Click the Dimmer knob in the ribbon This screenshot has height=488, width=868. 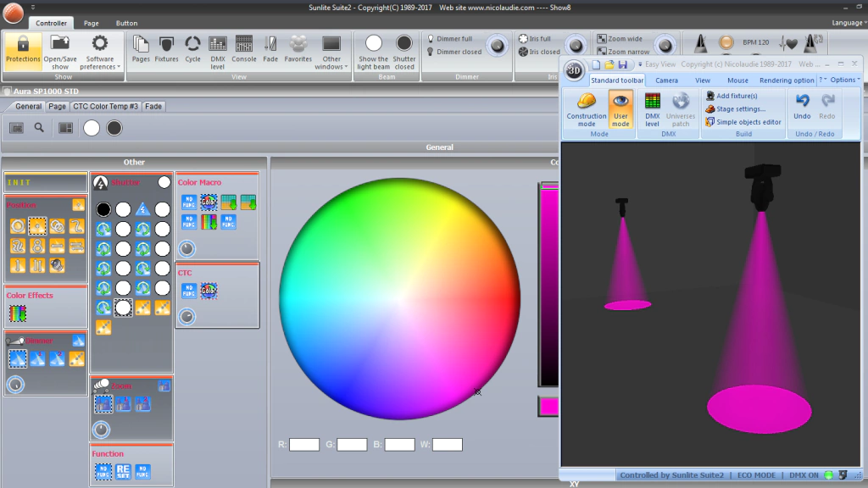point(497,46)
